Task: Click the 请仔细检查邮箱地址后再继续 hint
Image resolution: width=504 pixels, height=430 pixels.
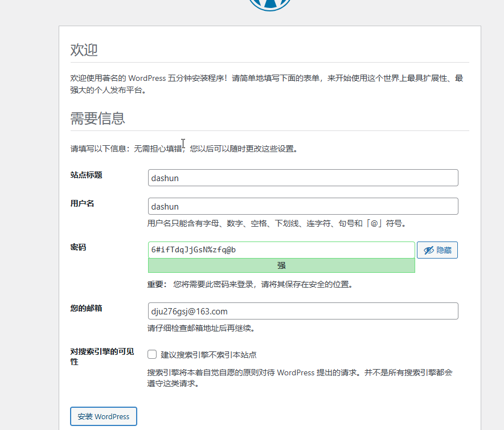Action: [202, 328]
